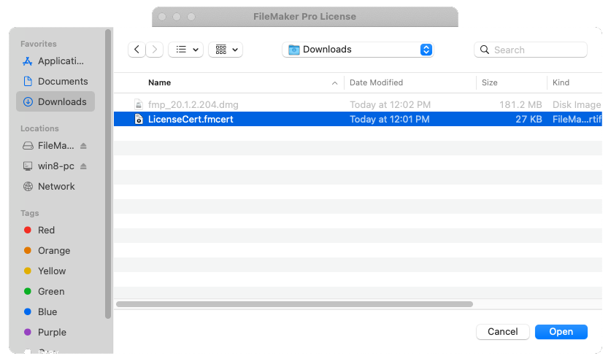Select the LicenseCert.fmcert file
Screen dimensions: 611x364
point(358,119)
